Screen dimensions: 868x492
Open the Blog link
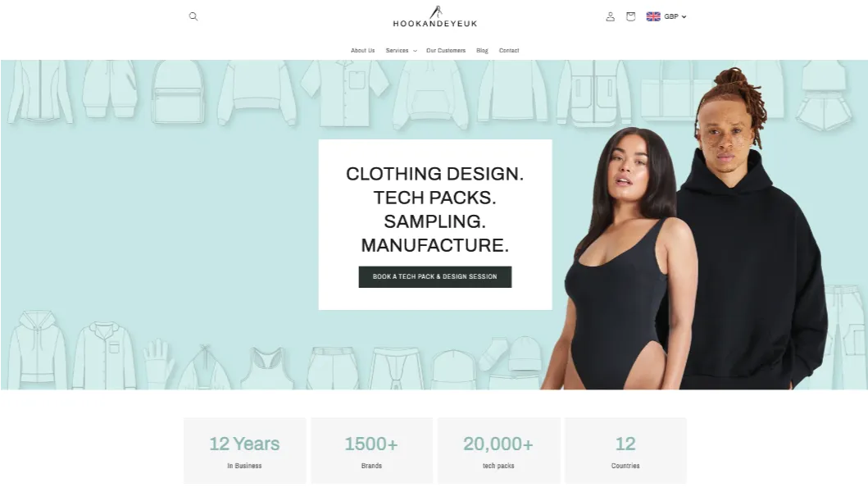482,50
